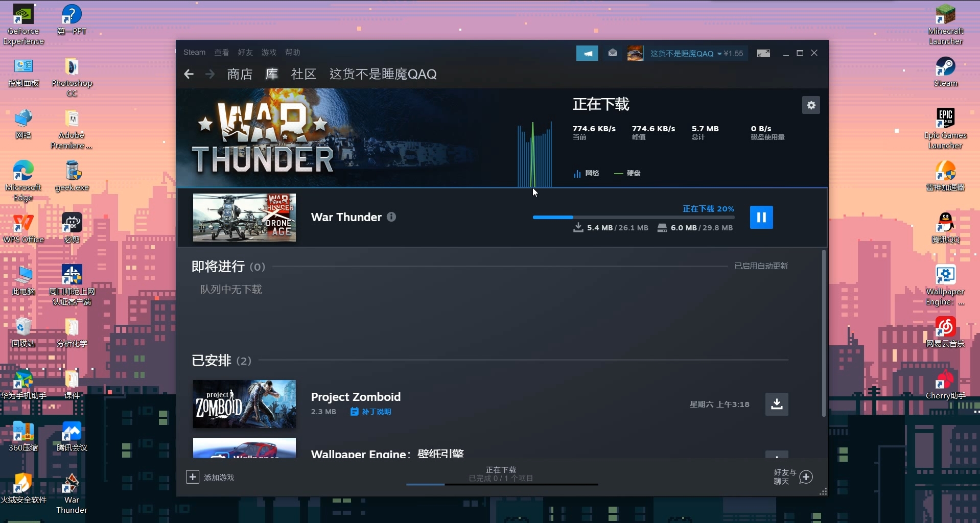Open the Adobe Premiere desktop icon
The image size is (980, 523).
[x=72, y=130]
